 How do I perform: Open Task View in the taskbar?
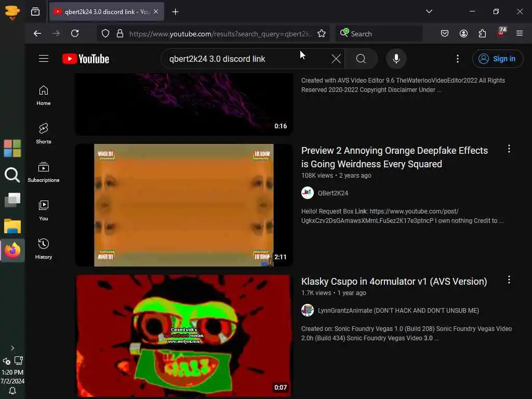point(12,199)
